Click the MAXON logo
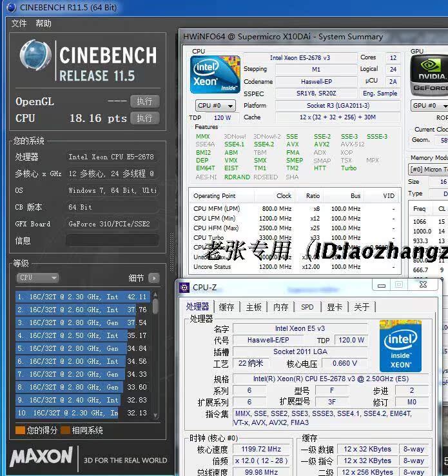 coord(41,456)
